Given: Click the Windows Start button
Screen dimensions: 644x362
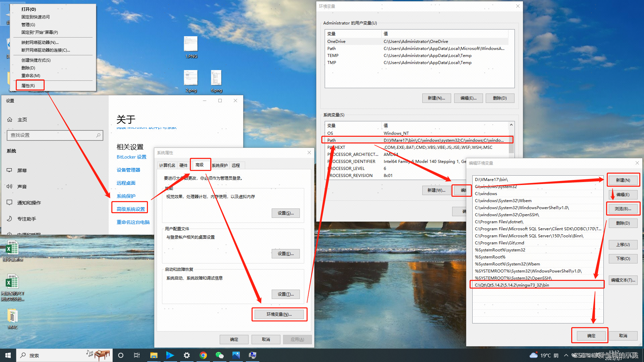Looking at the screenshot, I should pos(8,355).
